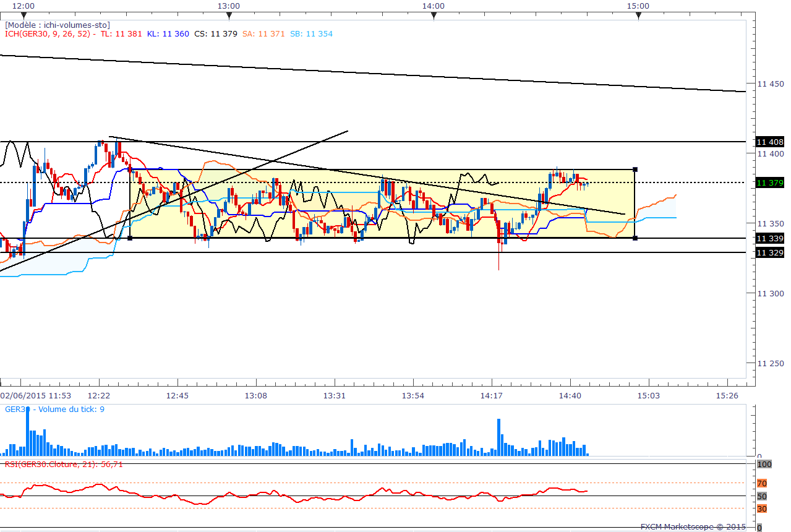Select the ICH(GER30, 9, 26, 52) indicator label
Screen dimensions: 791x532
[x=48, y=34]
